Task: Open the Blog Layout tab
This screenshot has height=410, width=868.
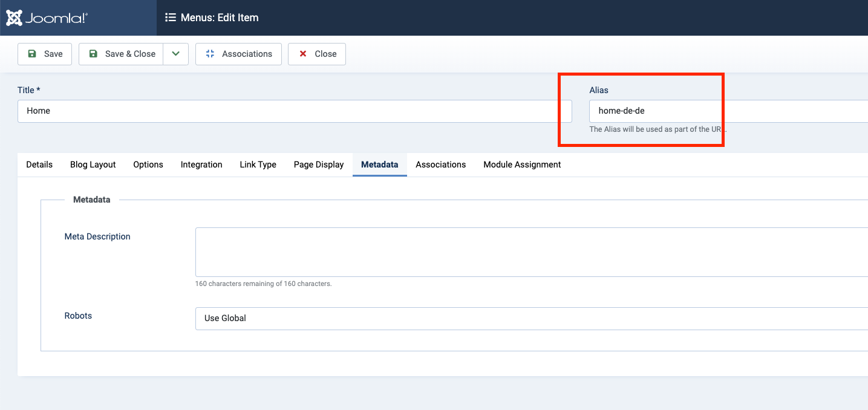Action: click(93, 164)
